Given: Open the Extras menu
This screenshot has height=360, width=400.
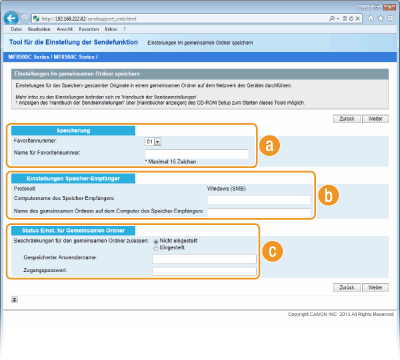Looking at the screenshot, I should click(111, 29).
